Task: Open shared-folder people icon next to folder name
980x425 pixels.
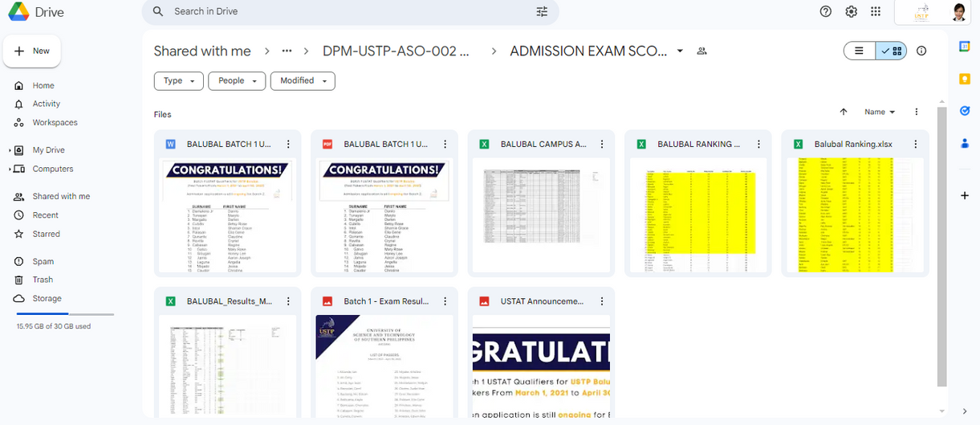Action: pos(702,51)
